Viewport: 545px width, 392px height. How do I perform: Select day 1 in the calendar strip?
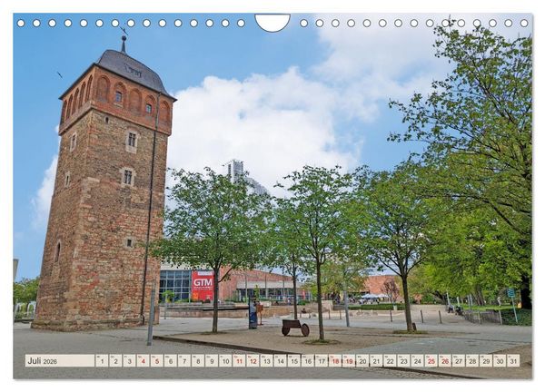click(102, 360)
